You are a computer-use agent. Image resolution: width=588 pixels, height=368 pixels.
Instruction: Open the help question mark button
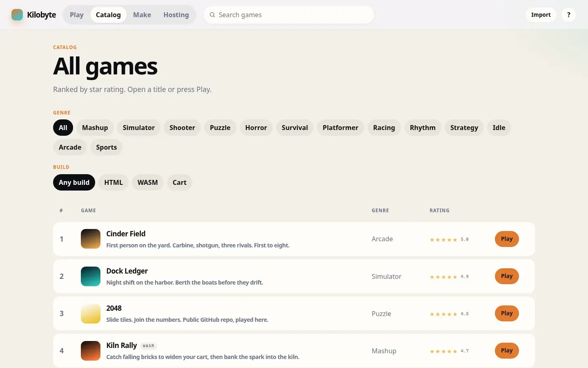coord(569,15)
